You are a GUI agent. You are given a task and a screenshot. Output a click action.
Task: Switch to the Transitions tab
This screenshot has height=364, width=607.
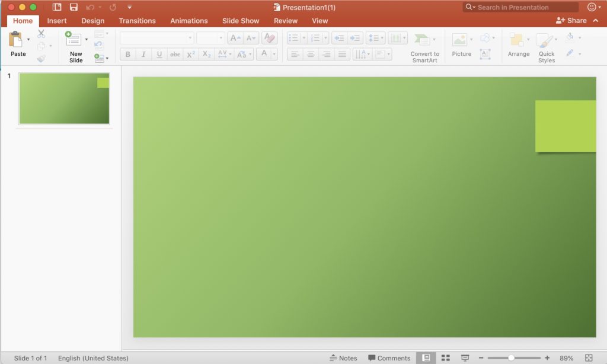click(x=137, y=21)
